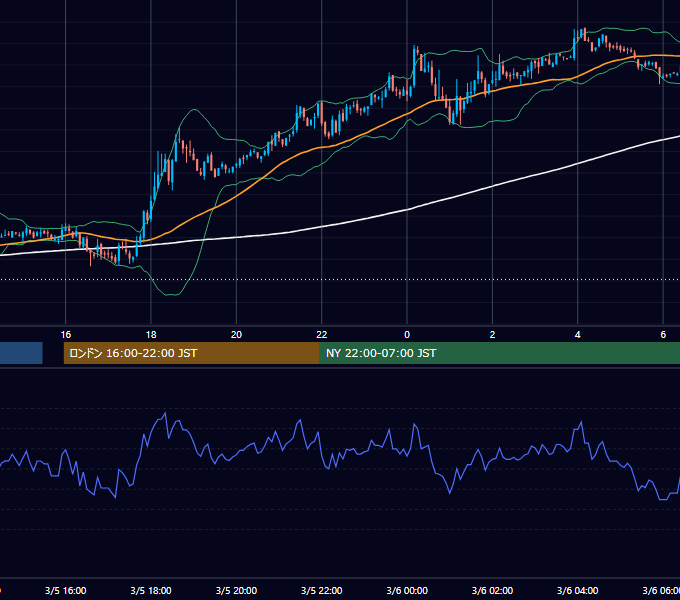
Task: Click the ロンドン 16:00-22:00 JST session bar
Action: (x=192, y=353)
